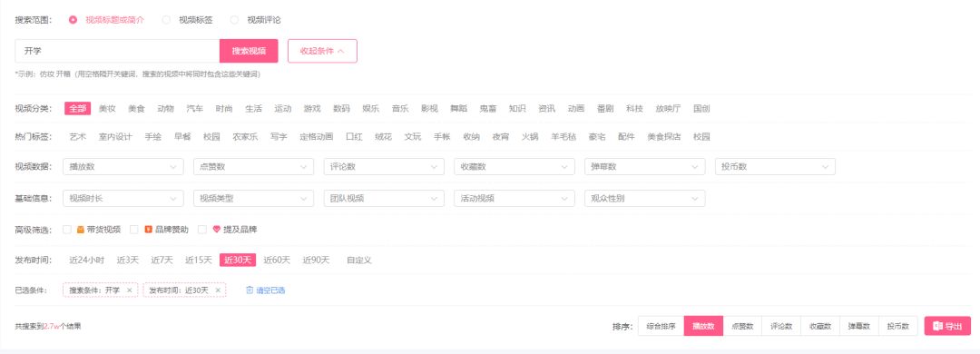This screenshot has width=980, height=354.
Task: Open the 活动视频 dropdown
Action: pyautogui.click(x=514, y=198)
